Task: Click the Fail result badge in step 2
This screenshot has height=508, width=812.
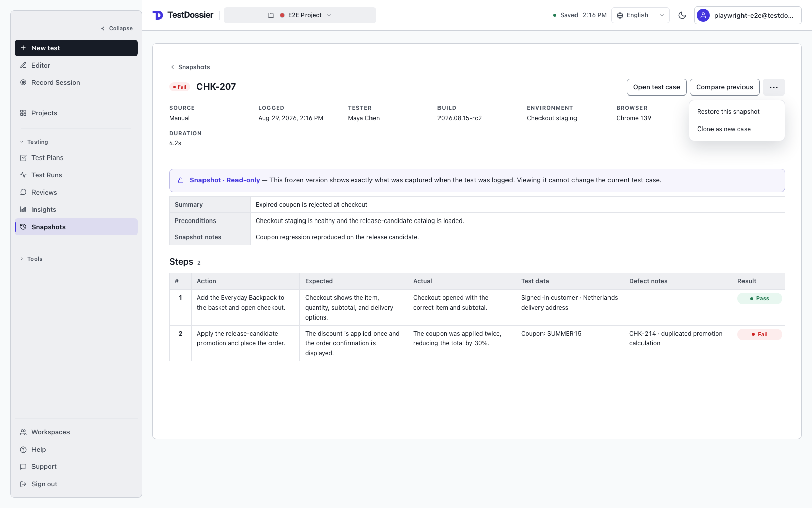Action: [x=759, y=334]
